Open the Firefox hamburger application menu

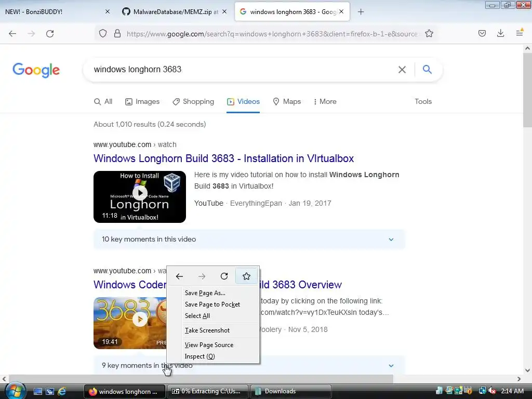pos(520,33)
